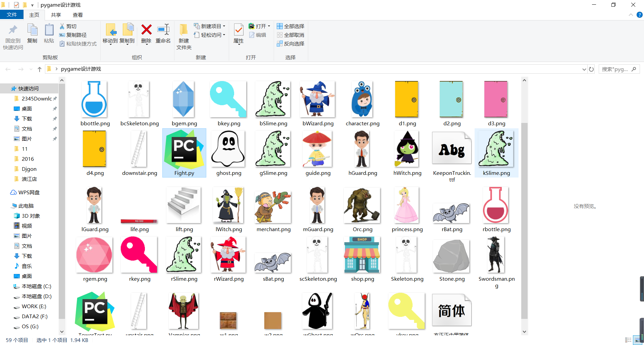Click the Paste clipboard icon

click(49, 30)
